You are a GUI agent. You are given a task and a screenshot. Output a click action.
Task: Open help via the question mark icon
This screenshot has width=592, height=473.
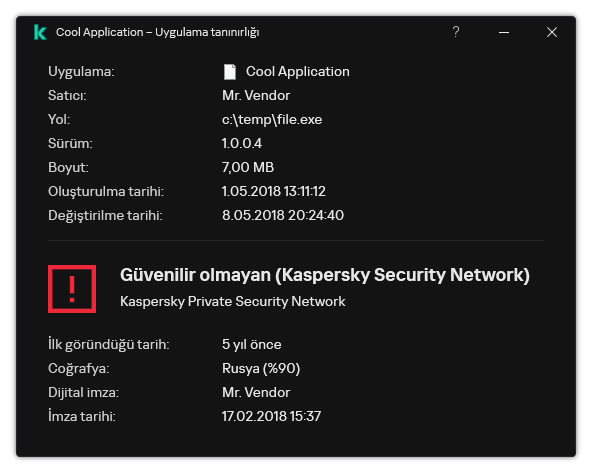[x=456, y=32]
